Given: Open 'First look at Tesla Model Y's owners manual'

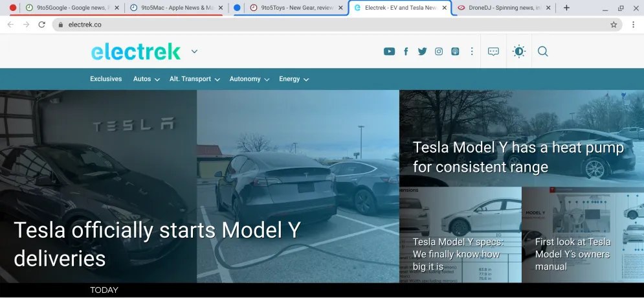Looking at the screenshot, I should click(573, 254).
